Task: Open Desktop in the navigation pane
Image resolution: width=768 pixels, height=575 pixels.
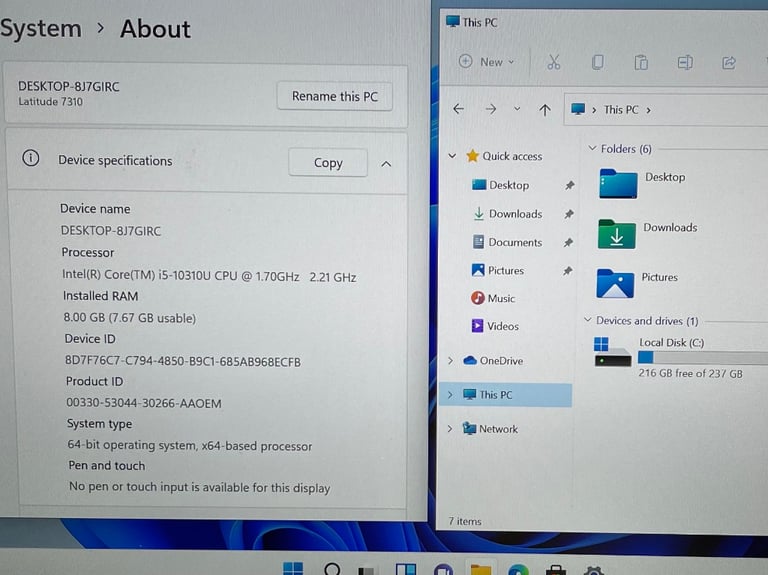Action: pyautogui.click(x=509, y=185)
